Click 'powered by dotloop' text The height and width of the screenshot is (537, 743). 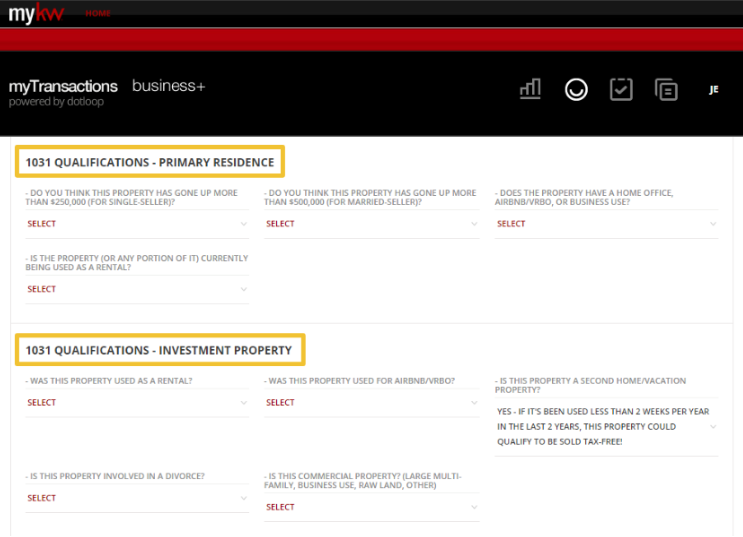(56, 101)
